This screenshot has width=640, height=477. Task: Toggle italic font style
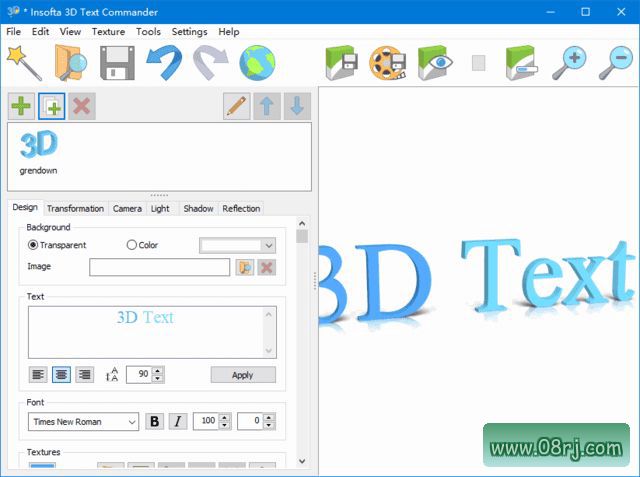click(178, 422)
